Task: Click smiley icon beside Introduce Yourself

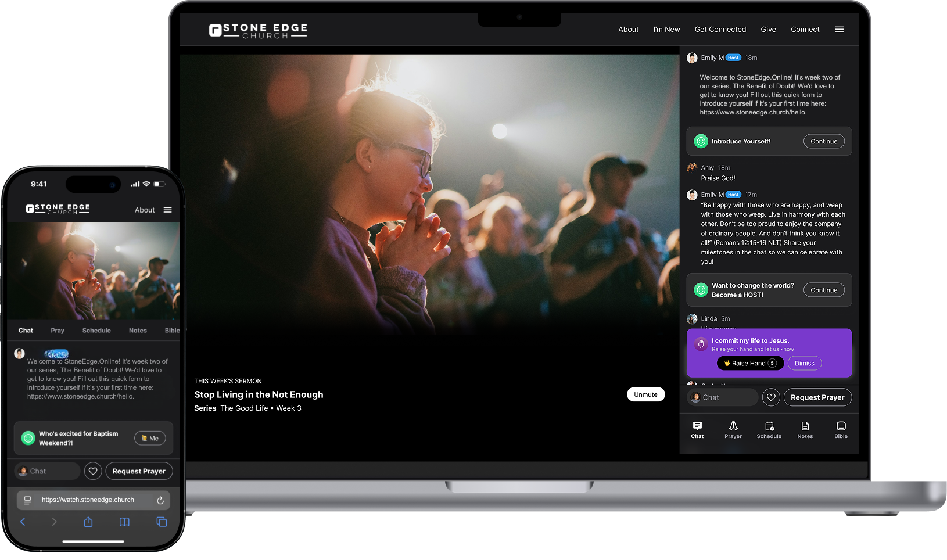Action: pos(701,141)
